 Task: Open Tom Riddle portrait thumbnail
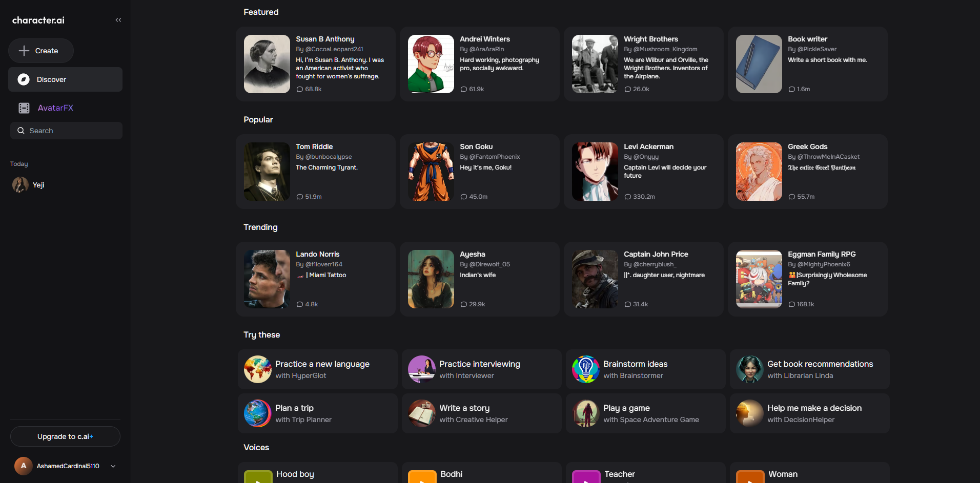click(267, 172)
